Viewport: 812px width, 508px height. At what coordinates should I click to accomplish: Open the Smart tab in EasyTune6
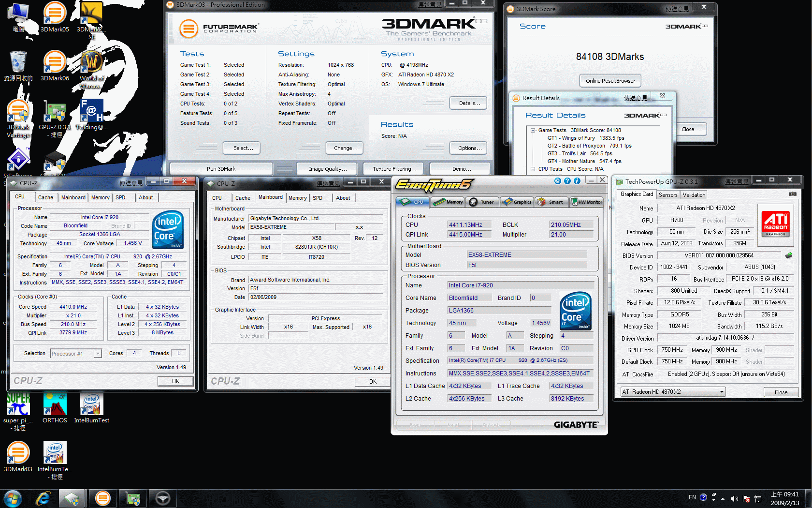tap(551, 202)
